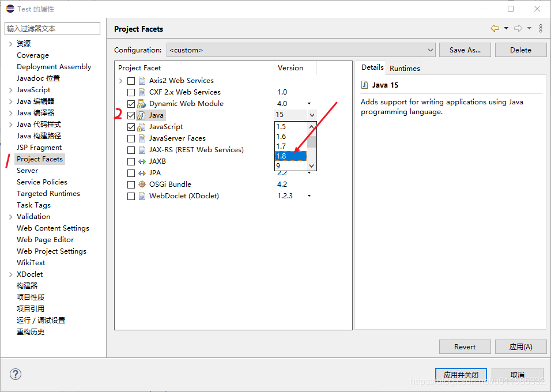
Task: Expand the JavaScript tree node
Action: [10, 90]
